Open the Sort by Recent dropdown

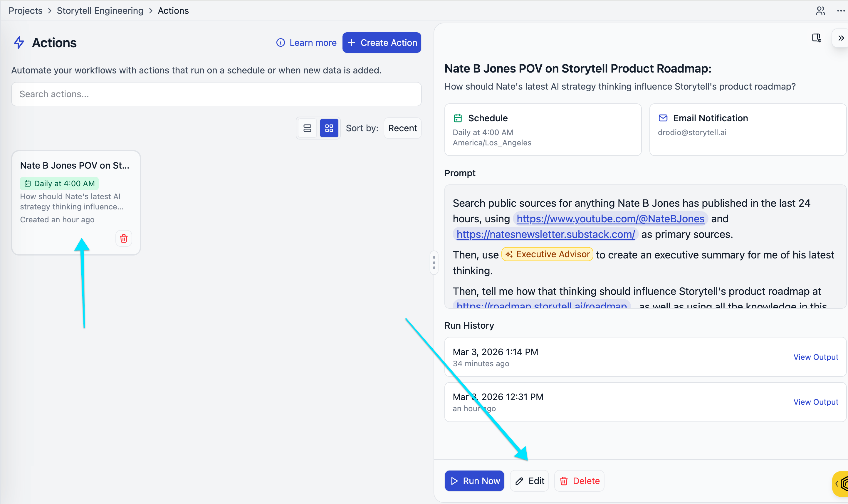(x=402, y=128)
